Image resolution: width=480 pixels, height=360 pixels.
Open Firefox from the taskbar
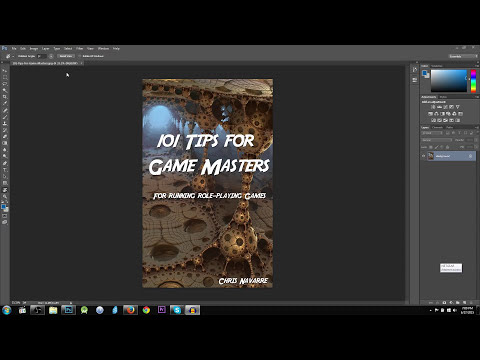pos(130,310)
